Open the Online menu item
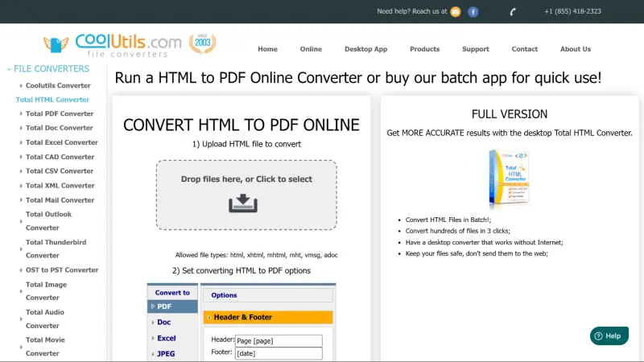The image size is (644, 362). (x=311, y=49)
